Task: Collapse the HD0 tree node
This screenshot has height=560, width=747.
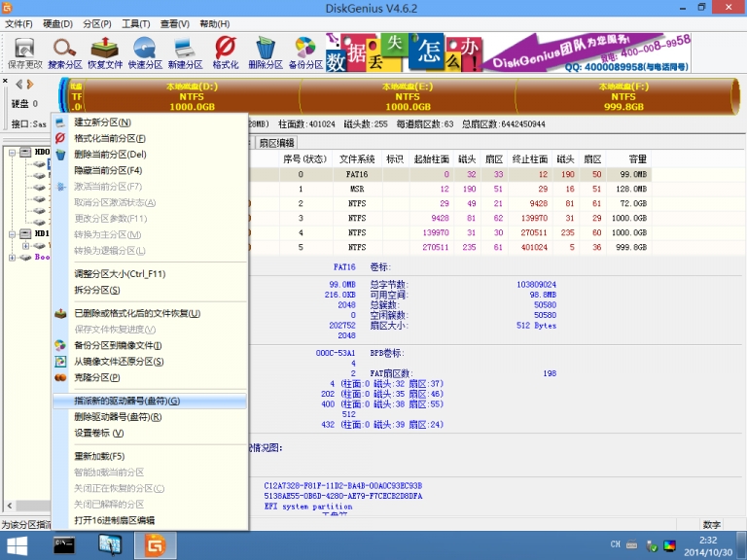Action: [x=12, y=153]
